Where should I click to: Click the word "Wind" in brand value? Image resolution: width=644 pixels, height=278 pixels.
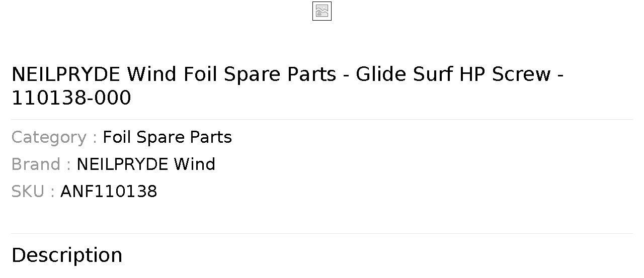click(x=194, y=164)
